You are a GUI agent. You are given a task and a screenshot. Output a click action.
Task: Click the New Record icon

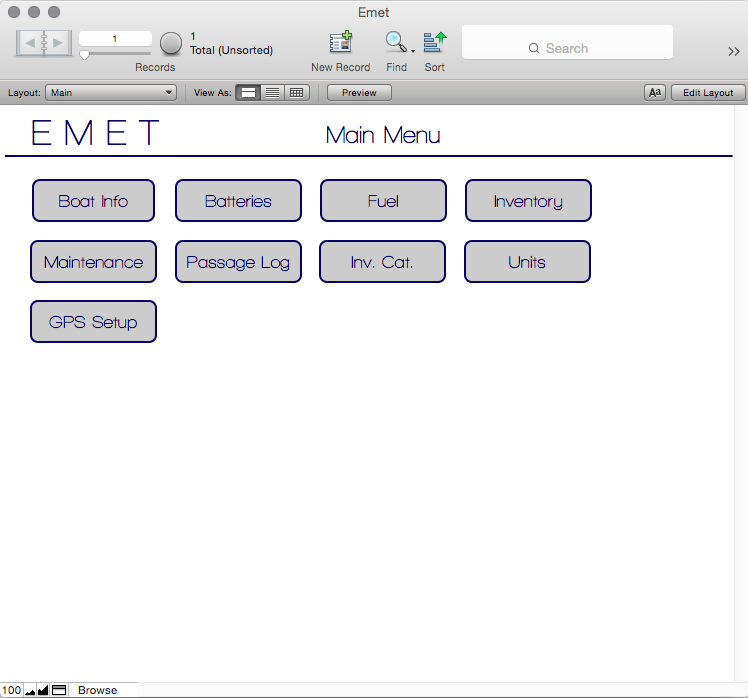(x=341, y=42)
